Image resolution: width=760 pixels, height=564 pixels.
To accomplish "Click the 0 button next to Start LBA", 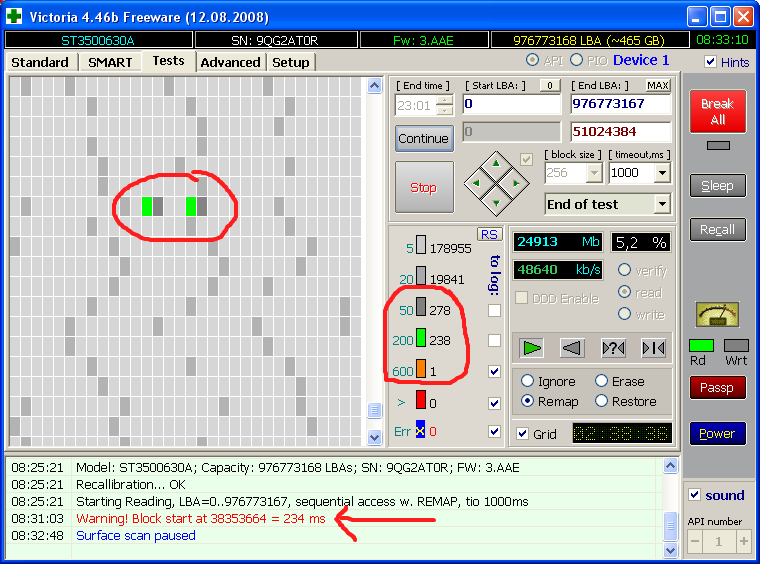I will click(550, 86).
